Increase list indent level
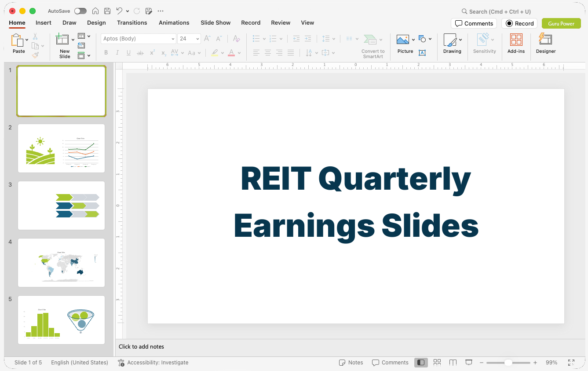 click(308, 39)
